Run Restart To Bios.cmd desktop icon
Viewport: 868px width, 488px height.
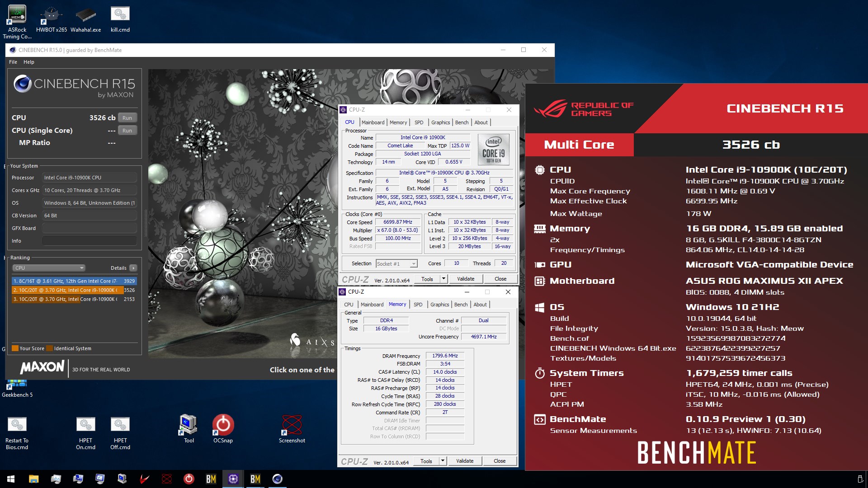17,433
